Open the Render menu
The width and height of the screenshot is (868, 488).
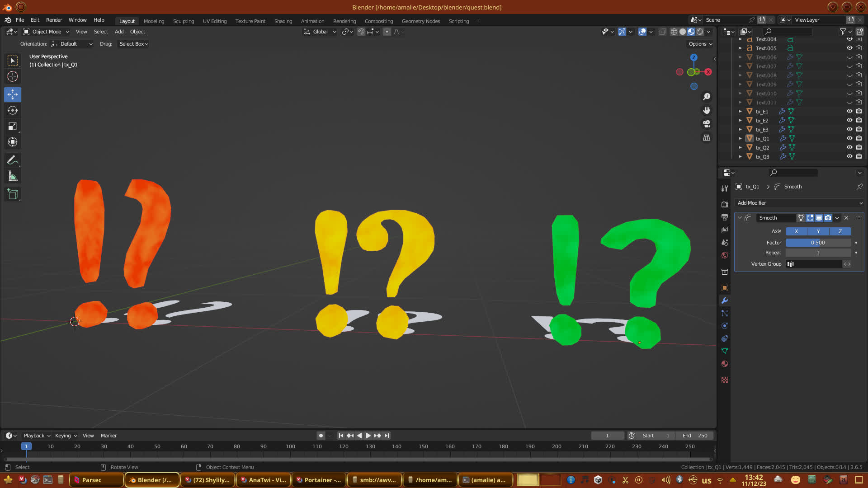[54, 20]
